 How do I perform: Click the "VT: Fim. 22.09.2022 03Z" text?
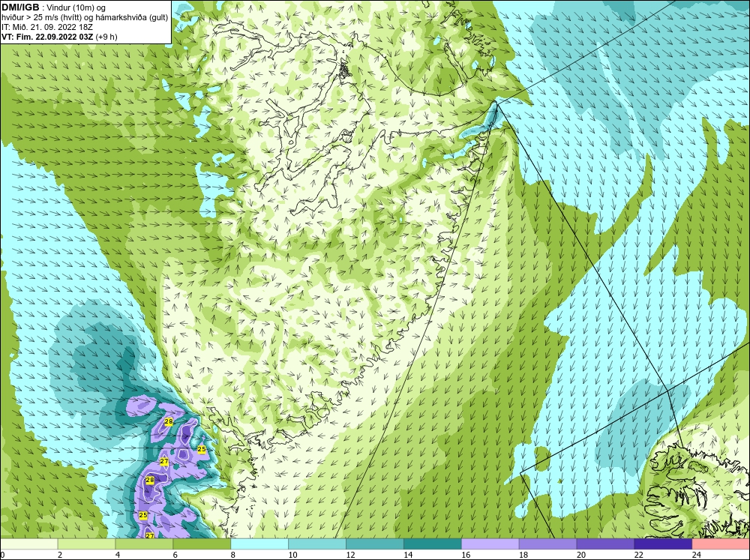(x=48, y=37)
